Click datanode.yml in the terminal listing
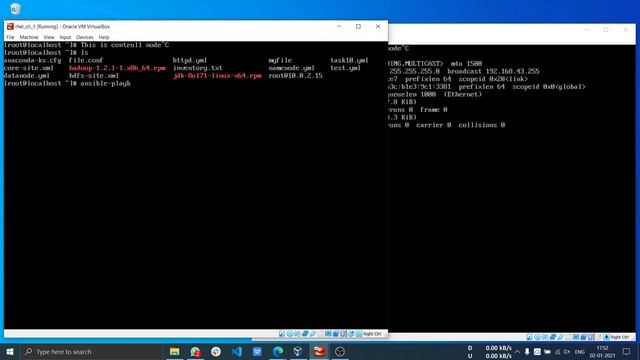640x360 pixels. coord(27,76)
